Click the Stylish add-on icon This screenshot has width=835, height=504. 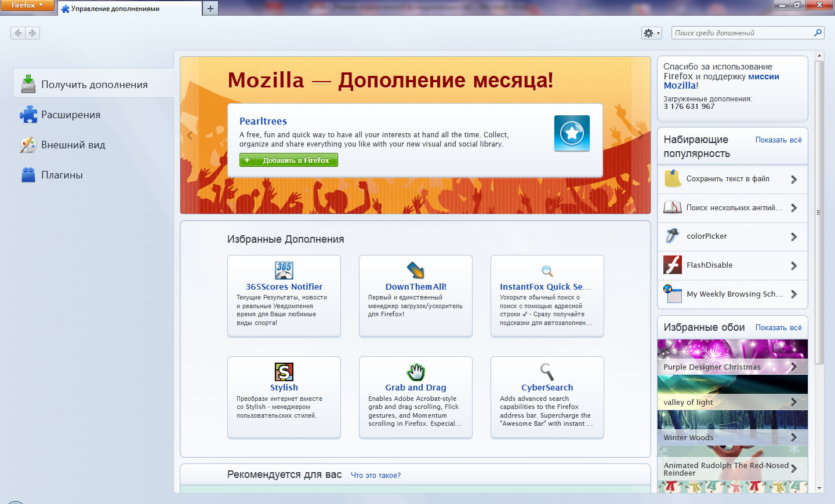pos(284,371)
